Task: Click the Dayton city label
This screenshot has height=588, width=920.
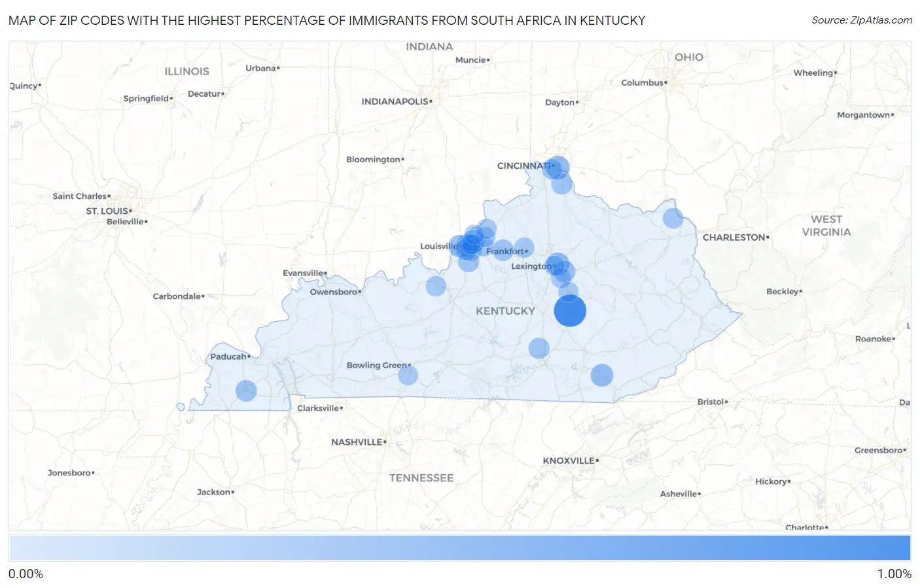Action: pyautogui.click(x=559, y=103)
